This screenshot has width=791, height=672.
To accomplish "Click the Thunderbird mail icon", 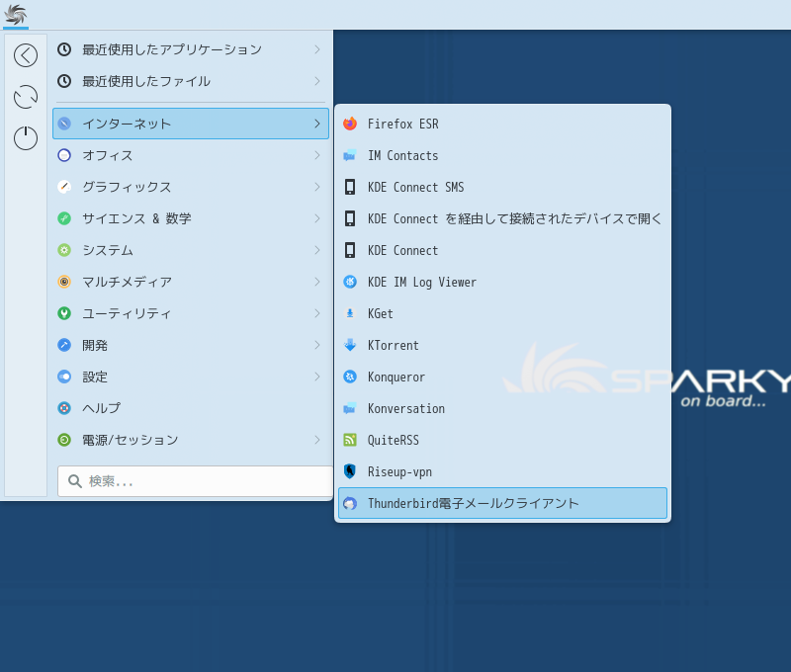I will pos(350,503).
